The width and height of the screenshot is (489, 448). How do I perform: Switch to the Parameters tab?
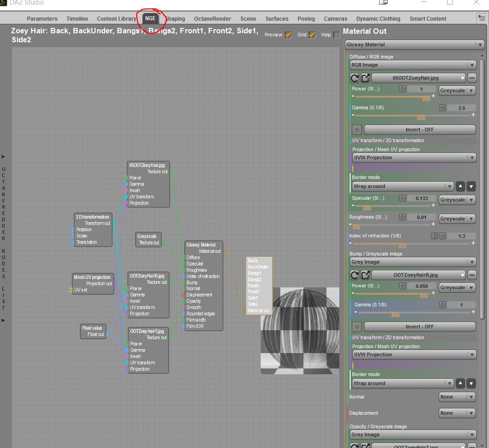pyautogui.click(x=42, y=19)
